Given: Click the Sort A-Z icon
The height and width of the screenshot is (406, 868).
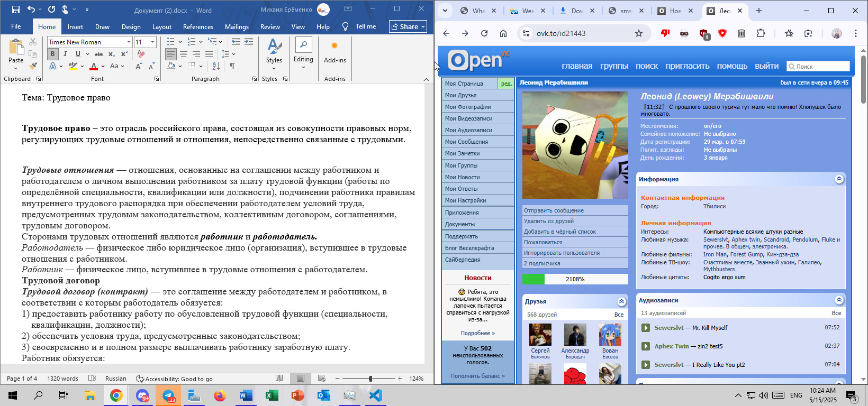Looking at the screenshot, I should (x=216, y=66).
